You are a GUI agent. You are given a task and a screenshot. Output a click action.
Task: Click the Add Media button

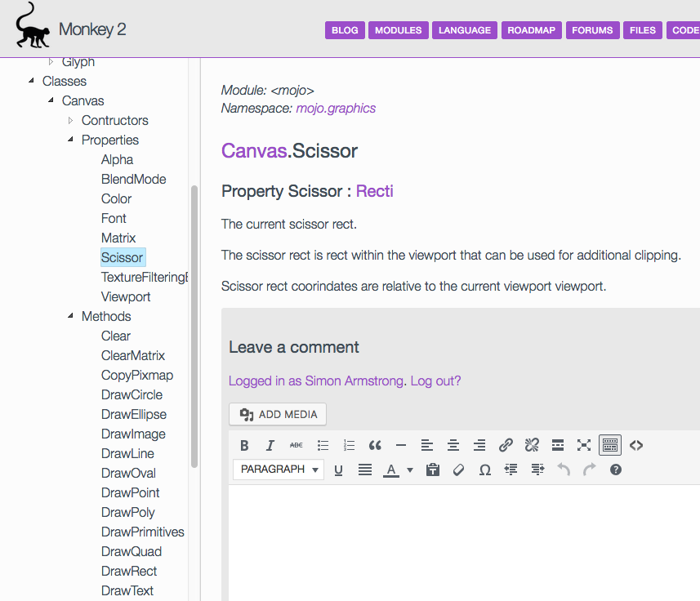click(x=278, y=414)
